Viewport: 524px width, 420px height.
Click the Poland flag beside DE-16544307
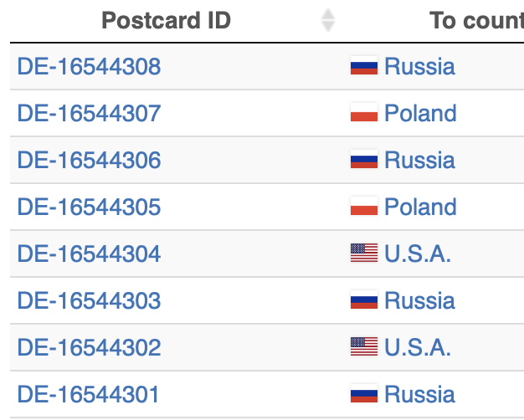364,113
